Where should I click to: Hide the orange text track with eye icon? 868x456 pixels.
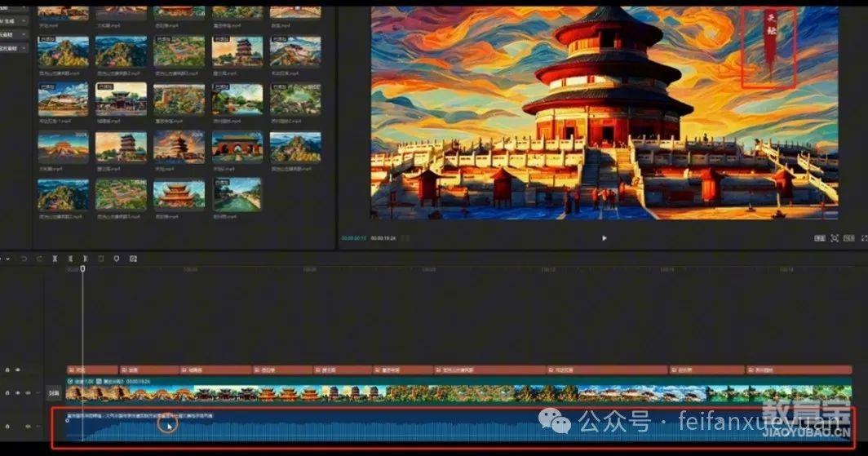click(x=18, y=370)
